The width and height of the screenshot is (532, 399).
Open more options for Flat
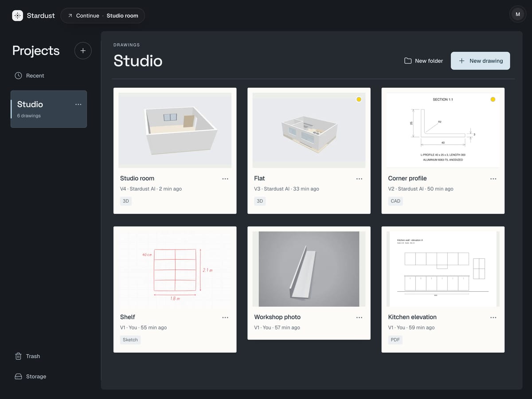tap(359, 179)
